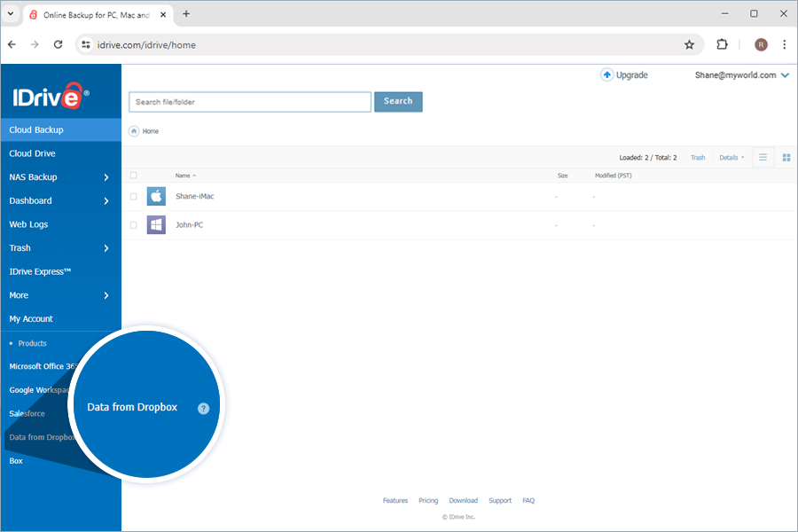Open Cloud Backup in sidebar
The image size is (798, 532).
point(61,129)
